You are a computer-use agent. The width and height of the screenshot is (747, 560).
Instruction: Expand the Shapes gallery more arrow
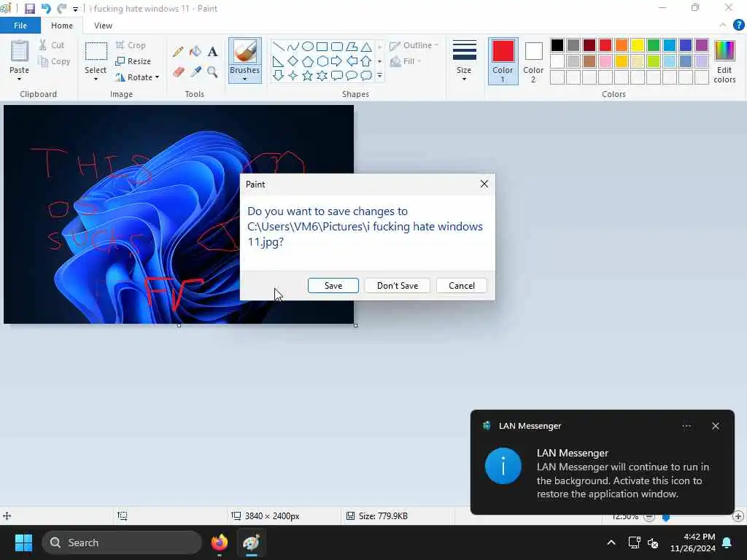[x=379, y=76]
